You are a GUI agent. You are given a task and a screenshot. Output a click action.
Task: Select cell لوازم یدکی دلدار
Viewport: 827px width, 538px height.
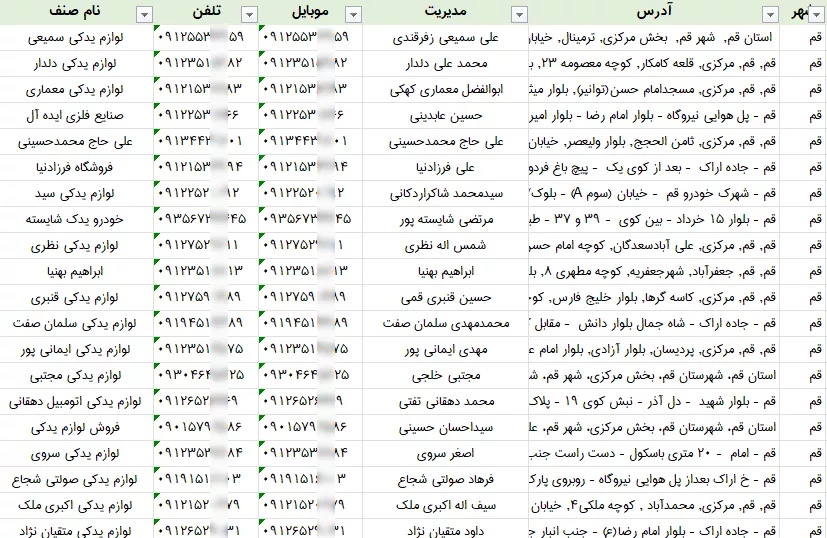(76, 63)
